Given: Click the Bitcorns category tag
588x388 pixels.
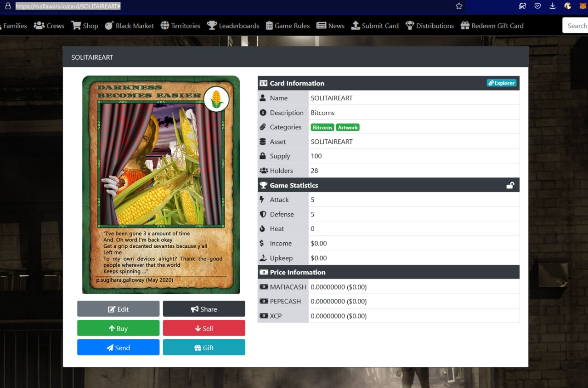Looking at the screenshot, I should (322, 127).
